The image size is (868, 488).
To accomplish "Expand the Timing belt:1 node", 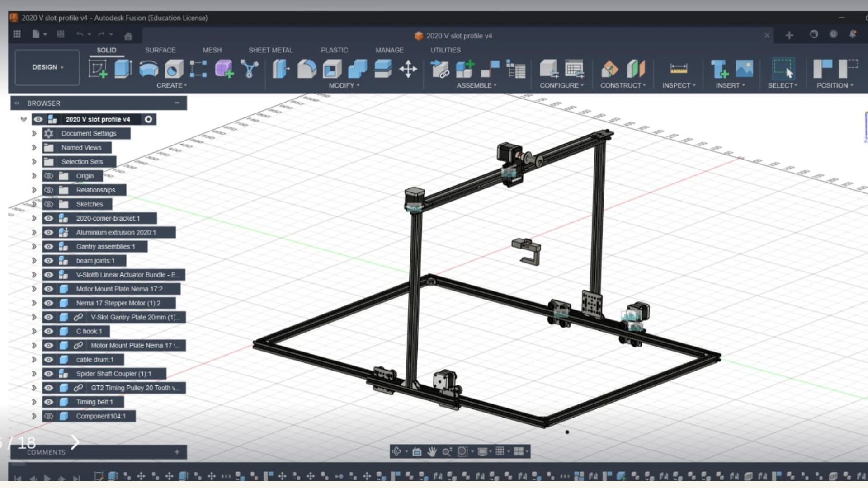I will pyautogui.click(x=34, y=402).
